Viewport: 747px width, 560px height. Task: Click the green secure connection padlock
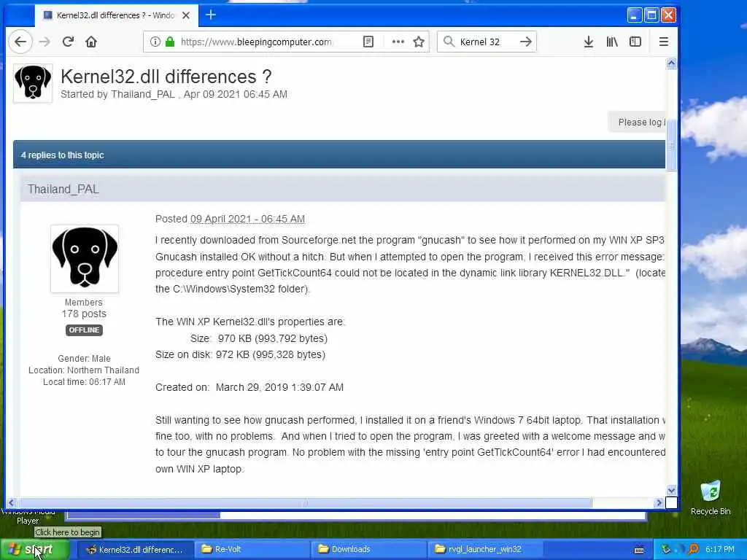pyautogui.click(x=169, y=42)
